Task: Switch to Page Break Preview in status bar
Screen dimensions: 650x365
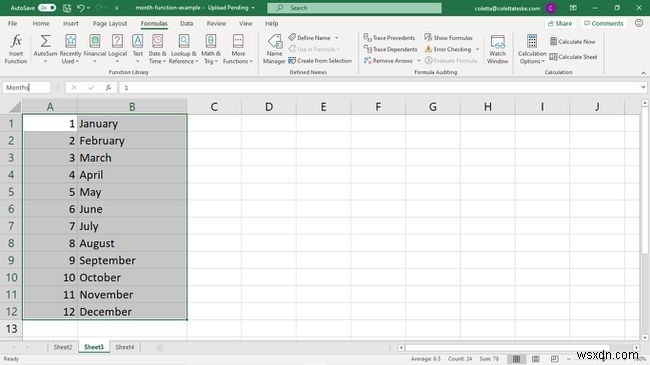Action: click(555, 359)
